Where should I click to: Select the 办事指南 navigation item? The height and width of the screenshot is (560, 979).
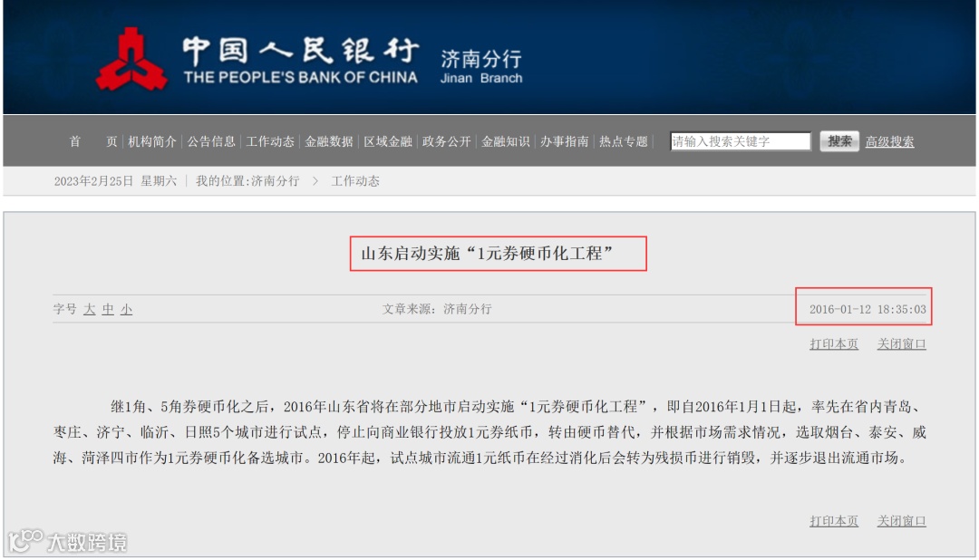click(565, 141)
